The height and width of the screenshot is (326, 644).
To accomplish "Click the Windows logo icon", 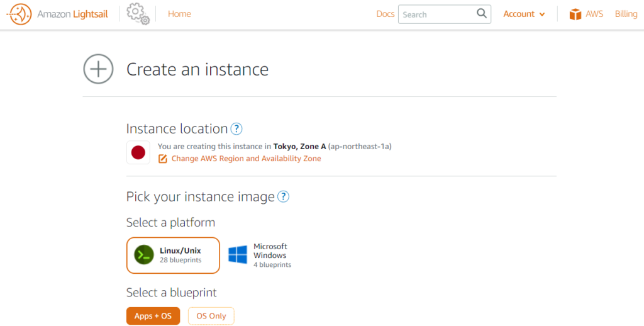I will (238, 255).
